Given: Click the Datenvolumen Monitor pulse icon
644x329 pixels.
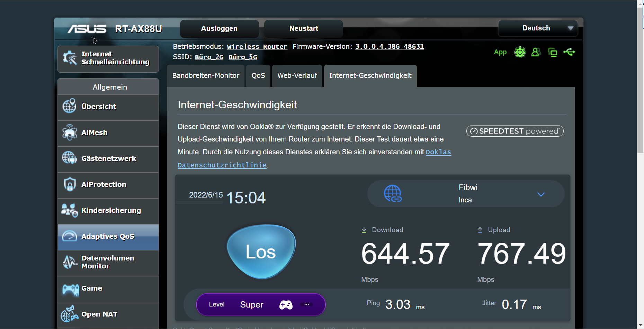Looking at the screenshot, I should click(70, 262).
